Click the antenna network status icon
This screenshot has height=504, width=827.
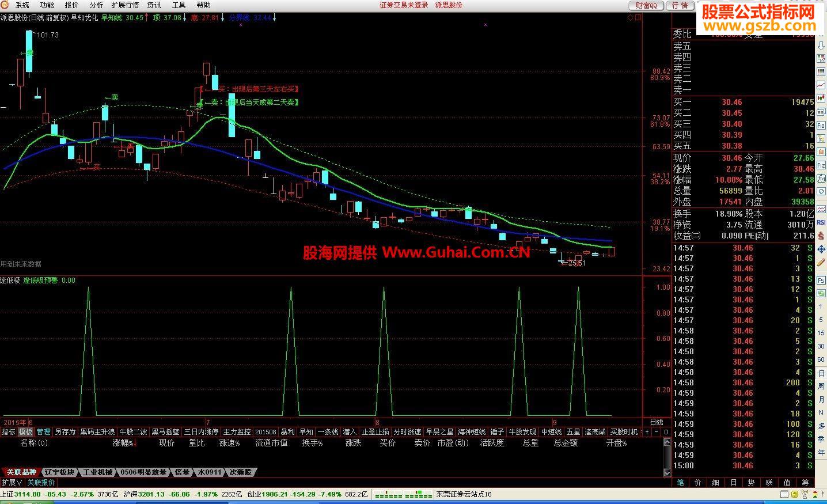(805, 494)
